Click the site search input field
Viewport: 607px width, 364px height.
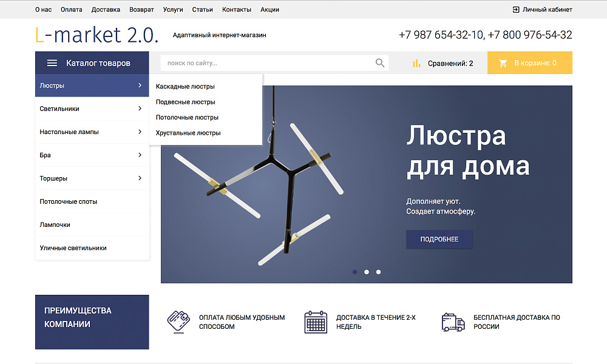(255, 62)
